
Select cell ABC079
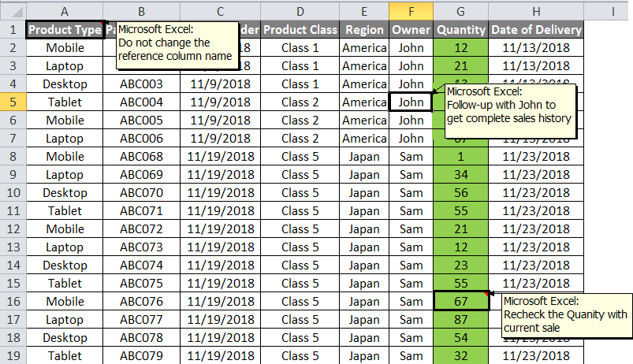click(141, 355)
